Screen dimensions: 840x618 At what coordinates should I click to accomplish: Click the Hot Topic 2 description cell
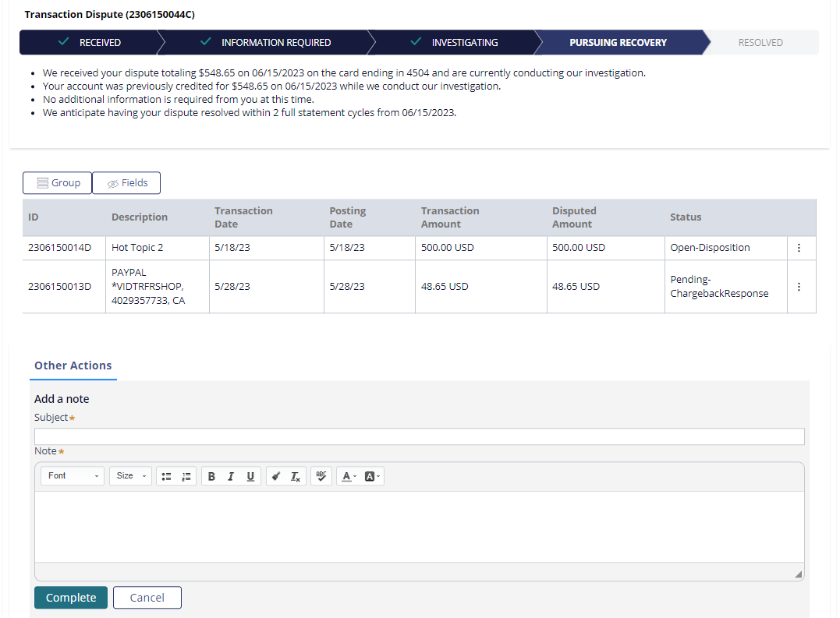158,248
